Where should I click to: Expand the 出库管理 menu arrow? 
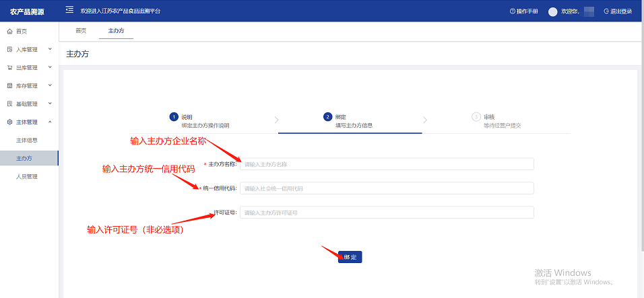(50, 67)
